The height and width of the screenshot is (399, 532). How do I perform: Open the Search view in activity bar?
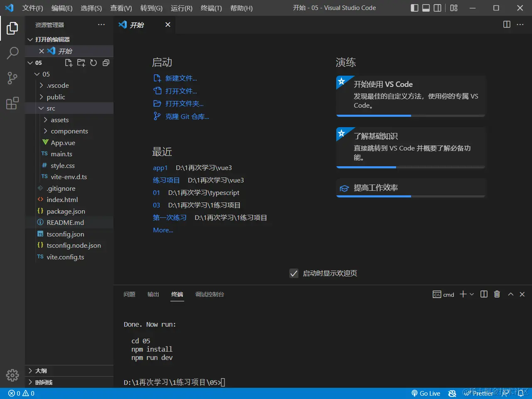pos(12,53)
